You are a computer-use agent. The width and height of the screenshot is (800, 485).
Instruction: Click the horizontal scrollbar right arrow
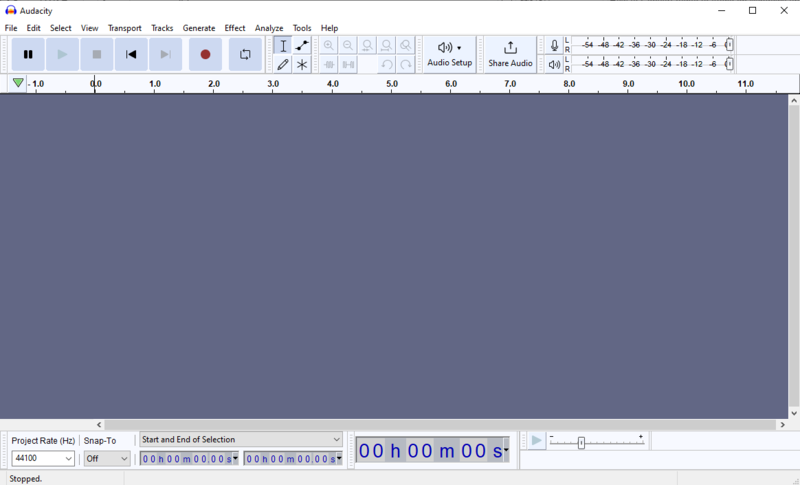pos(783,424)
